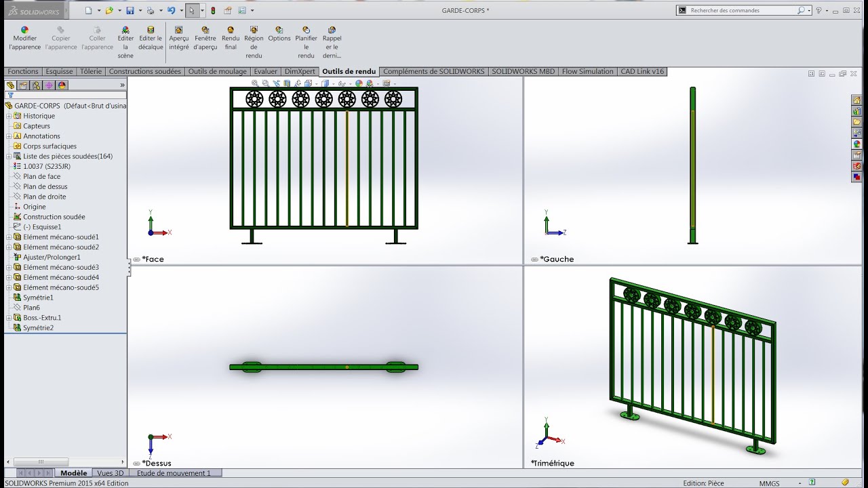Save the GARDE-CORPS document

130,10
